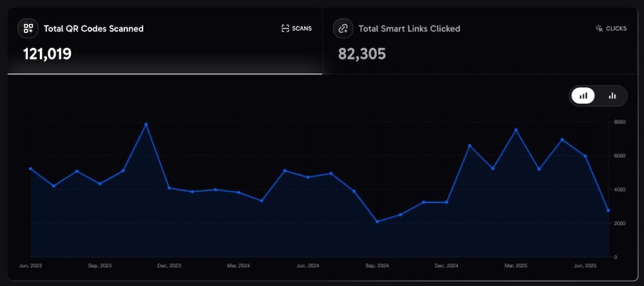Click the QR code icon beside Total QR Codes Scanned
This screenshot has height=286, width=644.
(28, 29)
